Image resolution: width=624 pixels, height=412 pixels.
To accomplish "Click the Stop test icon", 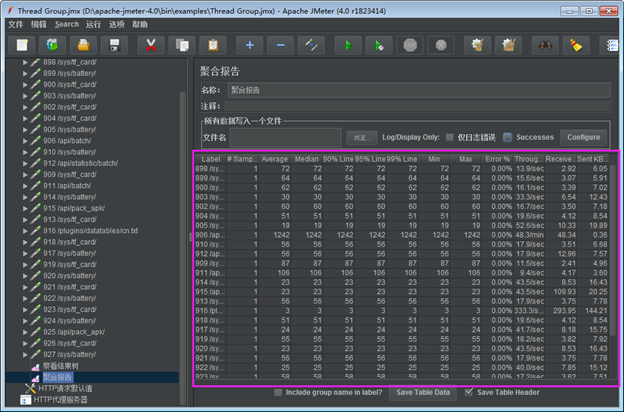I will (410, 45).
